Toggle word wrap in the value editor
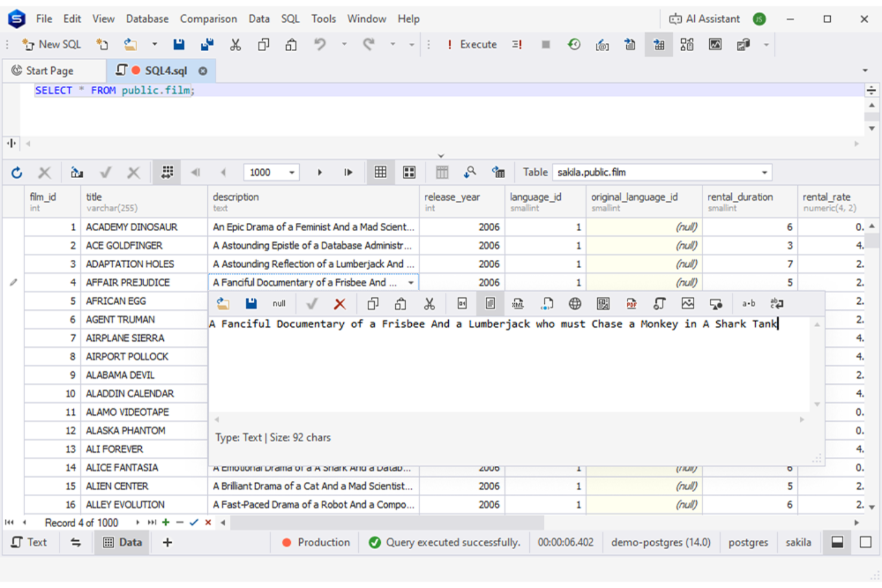Screen dimensions: 882x588 (777, 303)
